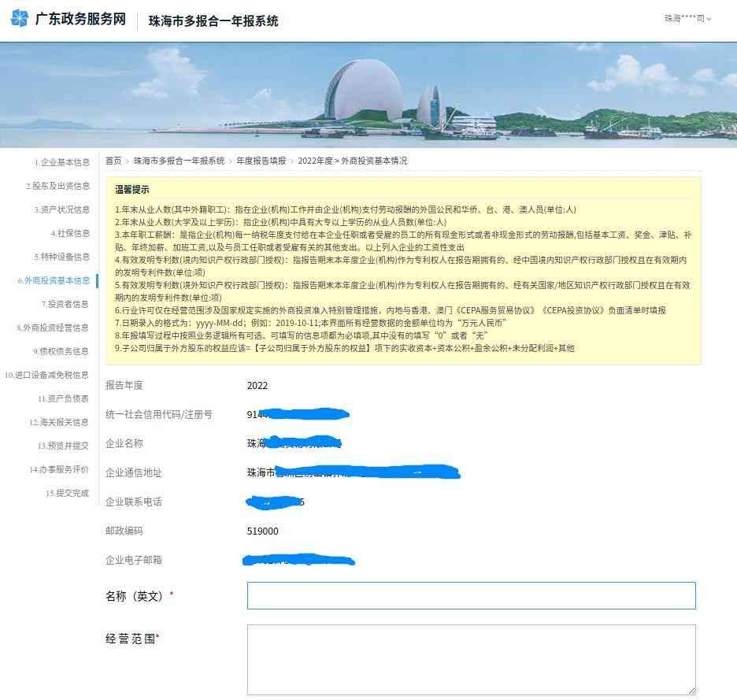
Task: Go to 1.企业基本信息 in sidebar
Action: [61, 163]
